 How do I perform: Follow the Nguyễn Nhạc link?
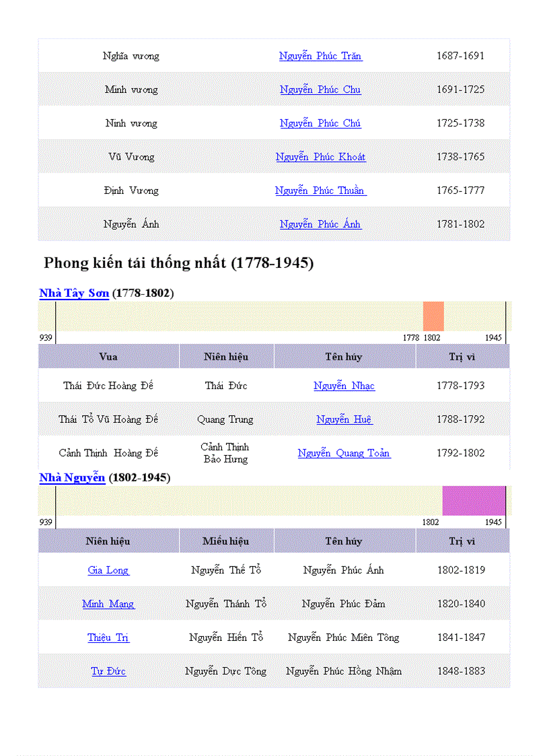coord(344,386)
